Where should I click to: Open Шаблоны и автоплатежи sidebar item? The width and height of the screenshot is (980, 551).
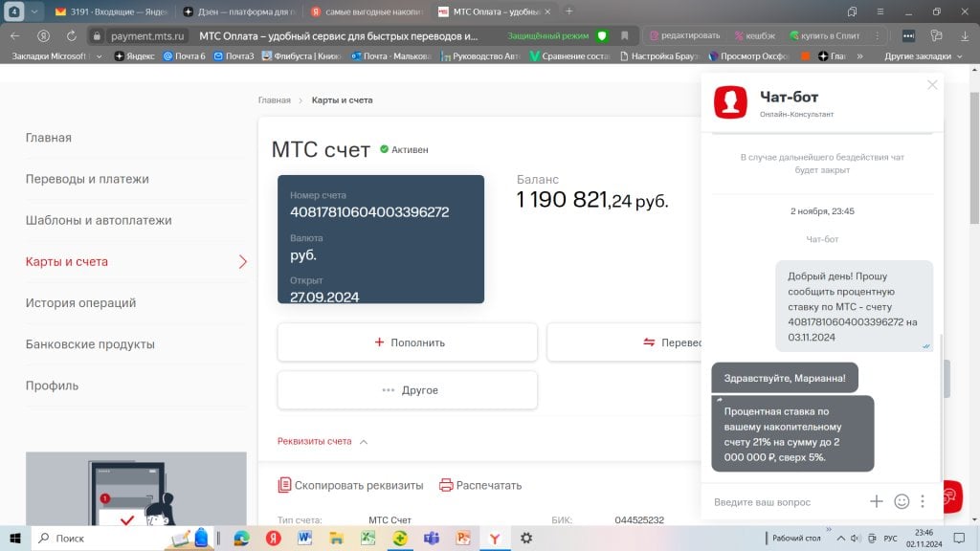pyautogui.click(x=99, y=220)
